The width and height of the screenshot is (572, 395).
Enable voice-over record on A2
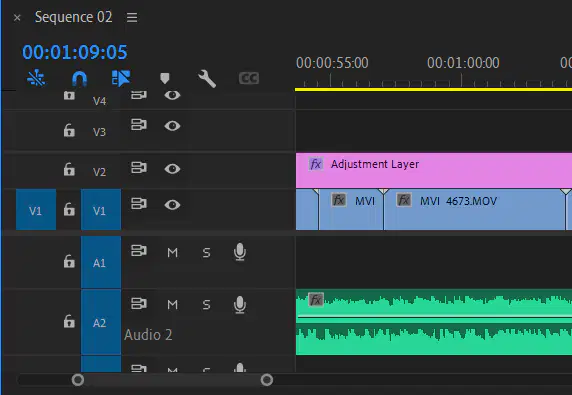pos(240,305)
